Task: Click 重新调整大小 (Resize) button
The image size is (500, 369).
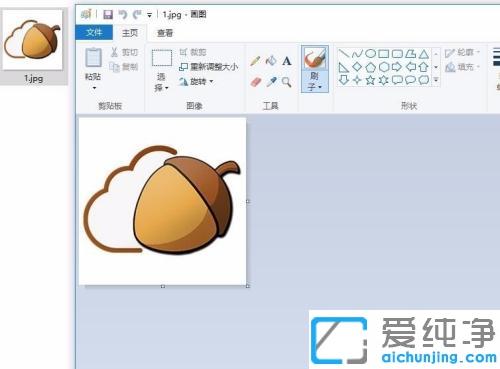Action: coord(209,67)
